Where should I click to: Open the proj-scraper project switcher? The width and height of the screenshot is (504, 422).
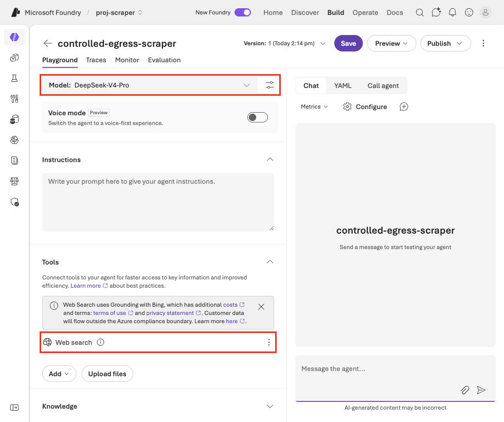pyautogui.click(x=119, y=12)
